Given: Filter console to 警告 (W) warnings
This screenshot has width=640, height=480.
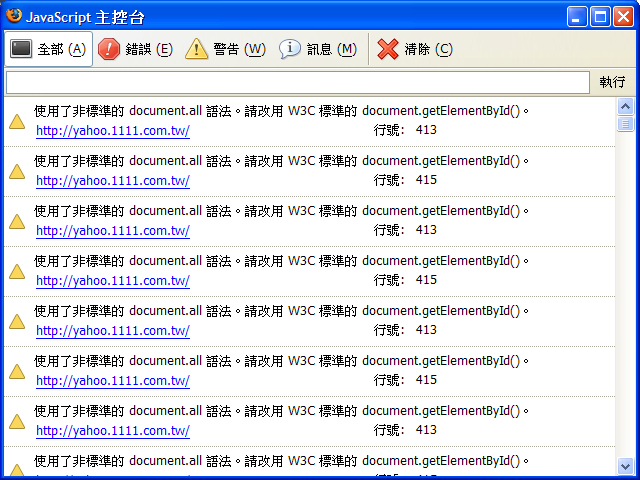Looking at the screenshot, I should coord(226,49).
